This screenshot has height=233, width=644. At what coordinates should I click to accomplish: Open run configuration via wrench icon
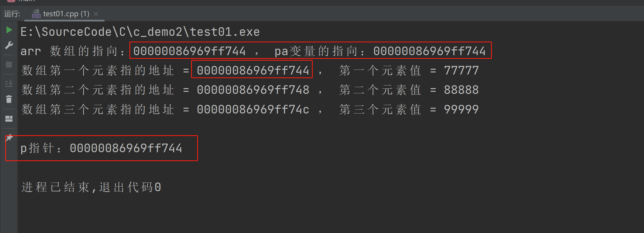point(9,45)
